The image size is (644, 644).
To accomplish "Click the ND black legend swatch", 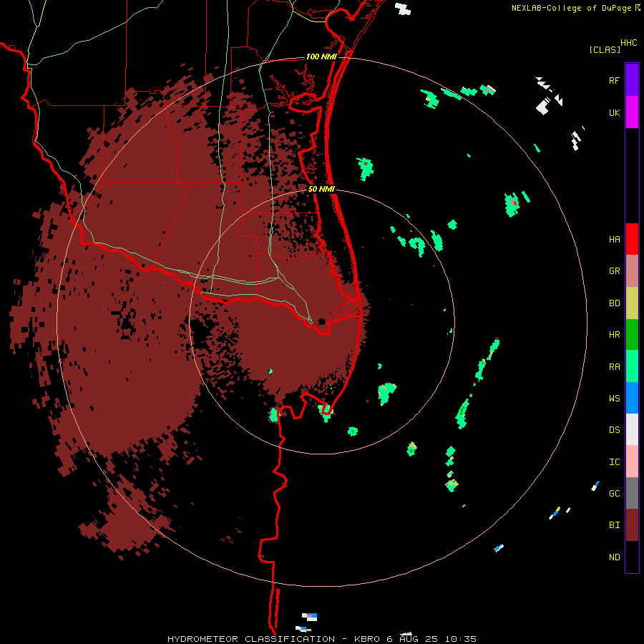I will point(632,557).
